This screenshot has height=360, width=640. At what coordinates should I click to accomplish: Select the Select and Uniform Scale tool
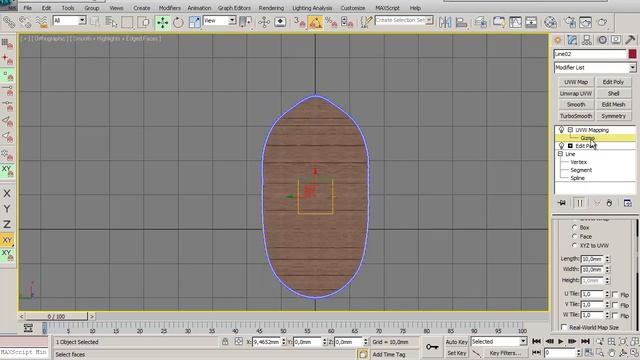tap(195, 22)
